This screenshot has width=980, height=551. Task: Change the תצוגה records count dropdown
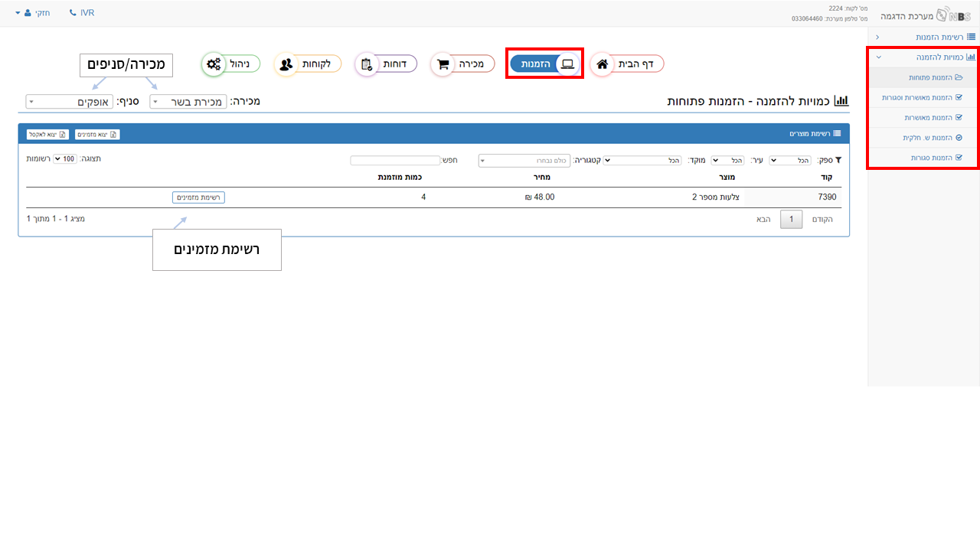[65, 158]
